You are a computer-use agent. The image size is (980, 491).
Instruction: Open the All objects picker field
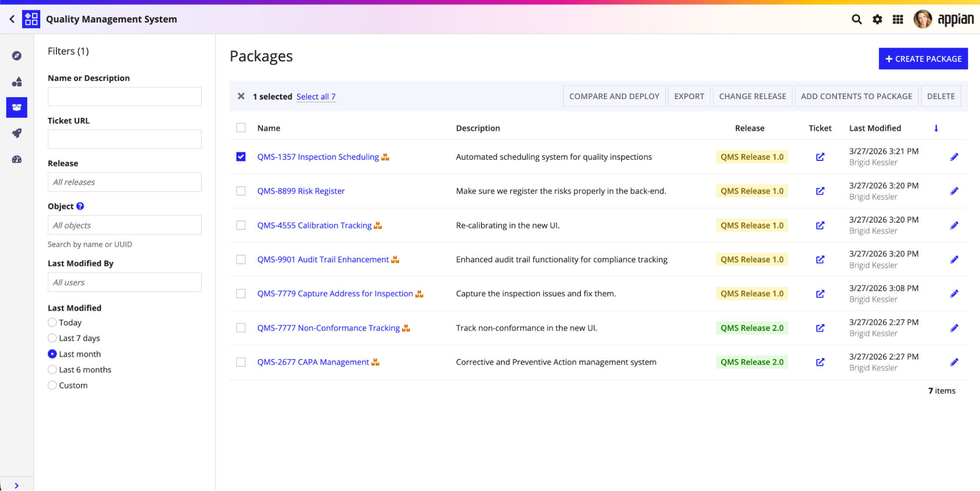(125, 225)
